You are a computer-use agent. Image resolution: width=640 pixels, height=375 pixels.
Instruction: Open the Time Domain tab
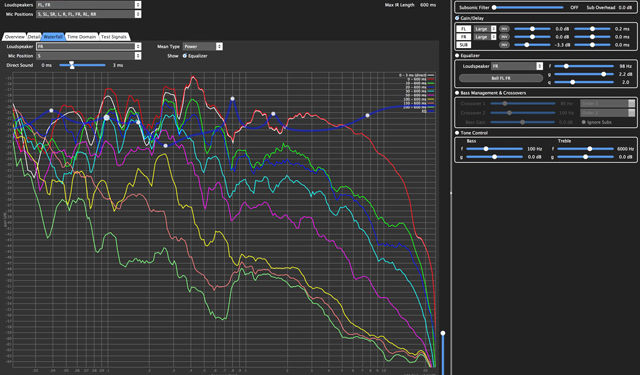click(81, 37)
